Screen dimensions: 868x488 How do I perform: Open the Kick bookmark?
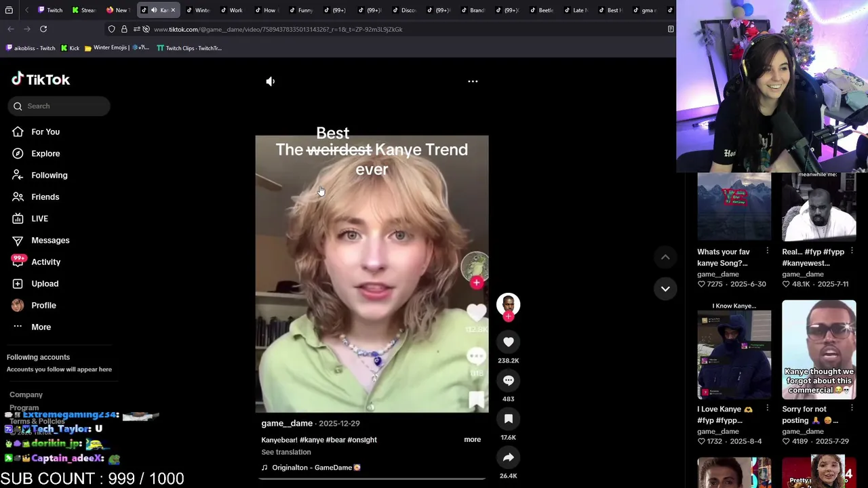(70, 48)
